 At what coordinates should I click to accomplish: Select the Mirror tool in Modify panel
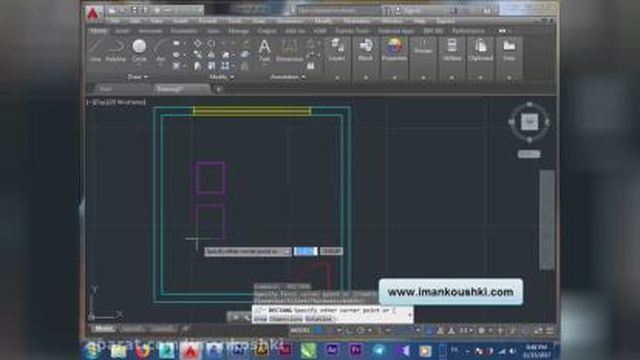pos(211,54)
